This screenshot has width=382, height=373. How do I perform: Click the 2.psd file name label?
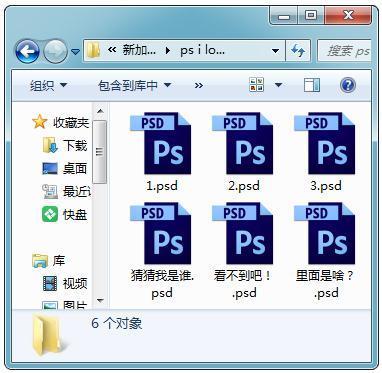click(244, 186)
